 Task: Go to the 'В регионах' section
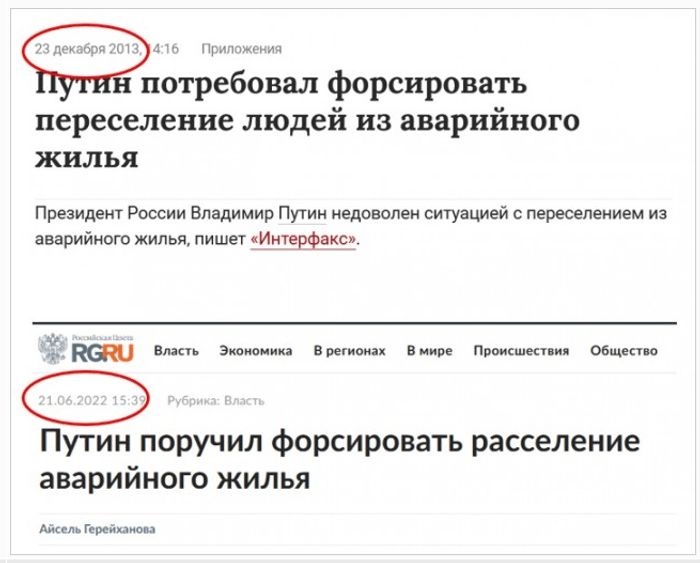(349, 351)
